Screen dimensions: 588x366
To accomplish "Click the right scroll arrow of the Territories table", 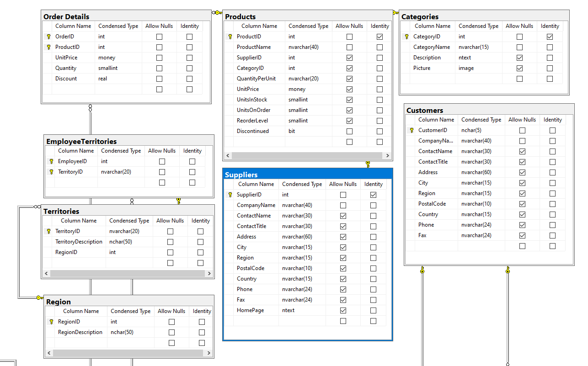I will [x=209, y=273].
